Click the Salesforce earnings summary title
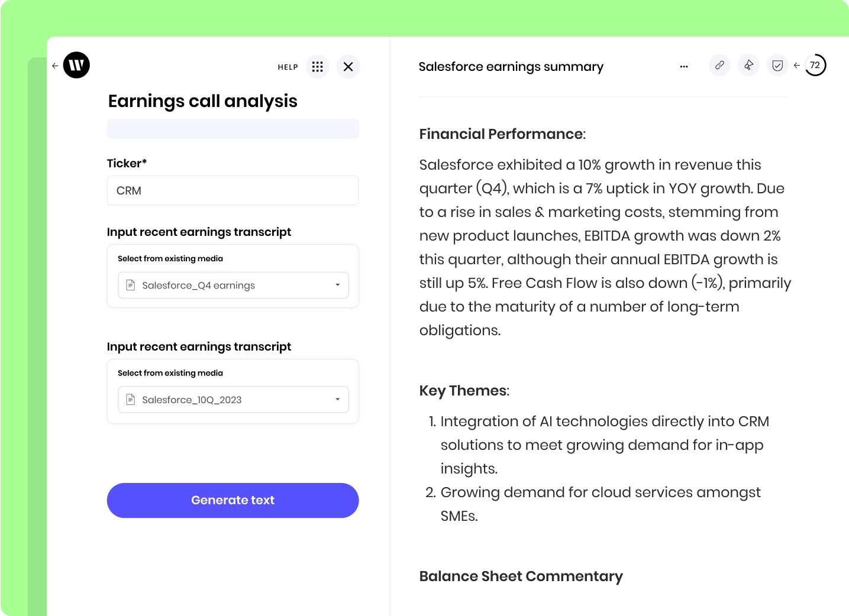This screenshot has height=616, width=849. [x=511, y=66]
